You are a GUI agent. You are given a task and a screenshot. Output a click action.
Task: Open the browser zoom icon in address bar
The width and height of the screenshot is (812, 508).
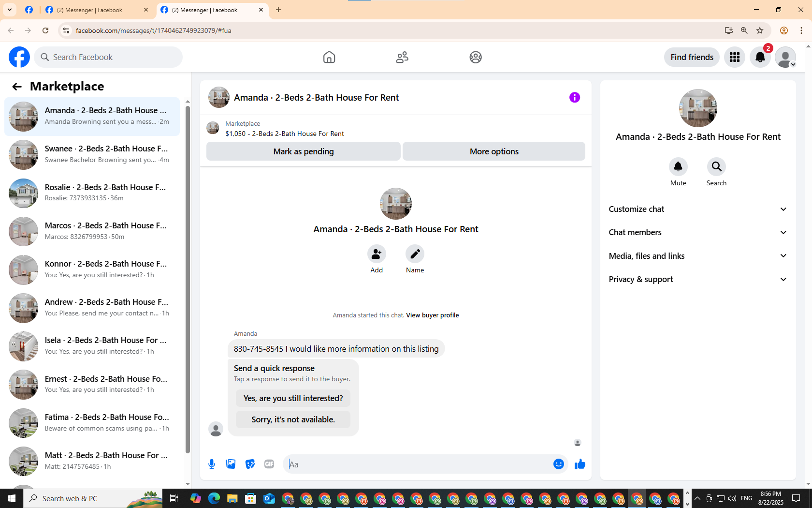coord(744,30)
